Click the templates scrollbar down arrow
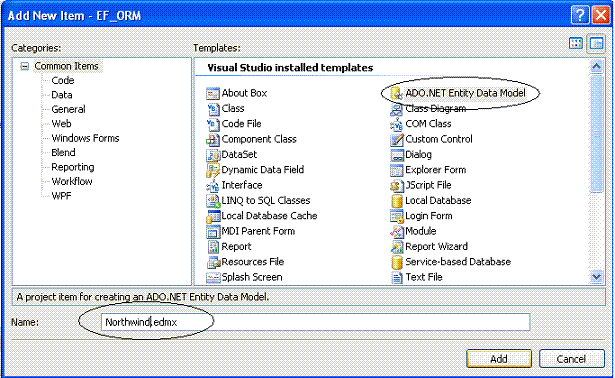This screenshot has height=378, width=615. click(x=596, y=277)
